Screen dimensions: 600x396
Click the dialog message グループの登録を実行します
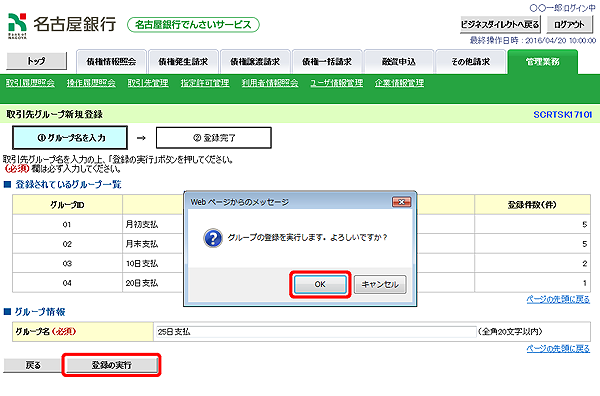point(307,238)
